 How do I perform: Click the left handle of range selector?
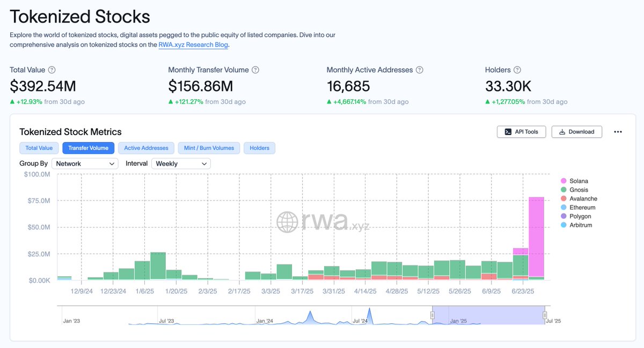432,315
